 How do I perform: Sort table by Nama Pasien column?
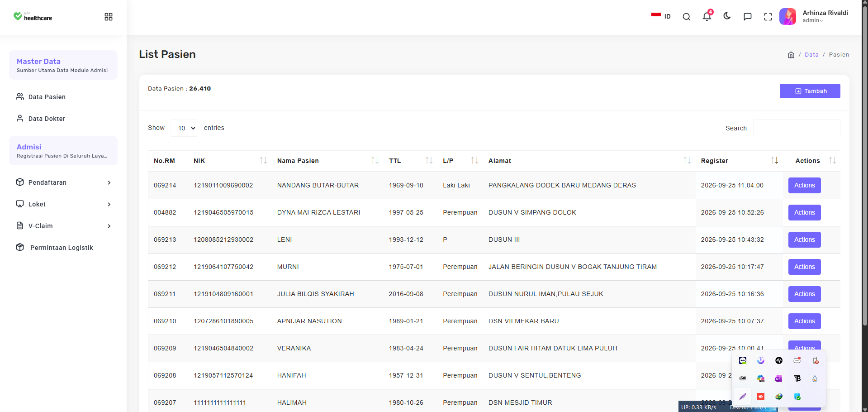pos(327,161)
